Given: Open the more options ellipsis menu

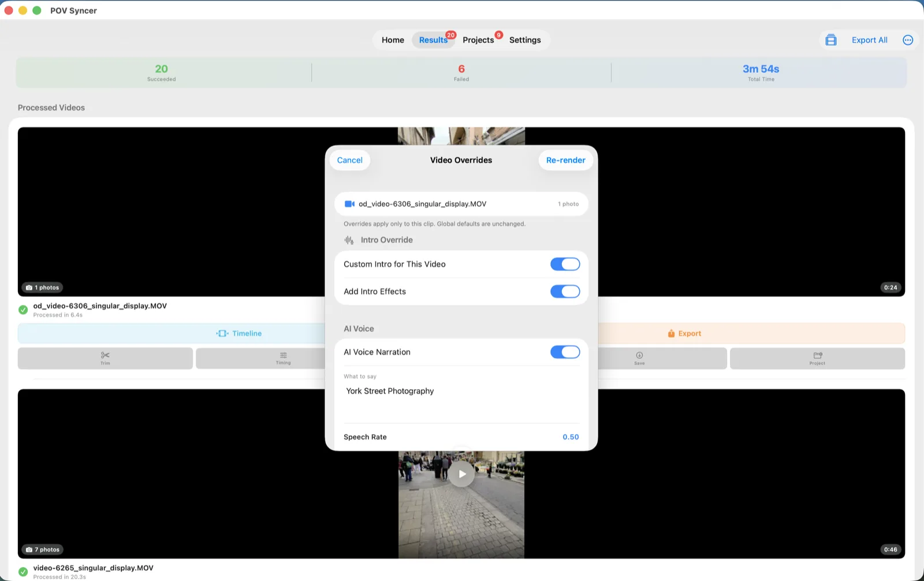Looking at the screenshot, I should pyautogui.click(x=908, y=40).
